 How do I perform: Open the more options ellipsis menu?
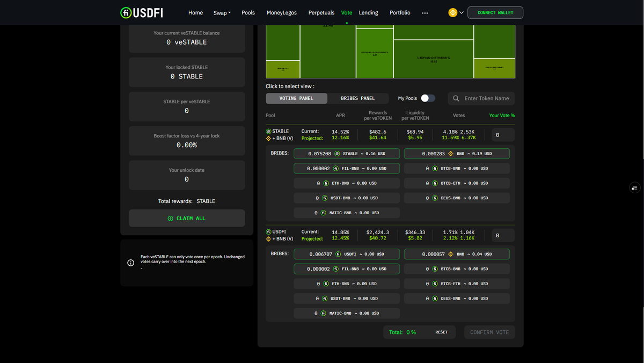(425, 13)
